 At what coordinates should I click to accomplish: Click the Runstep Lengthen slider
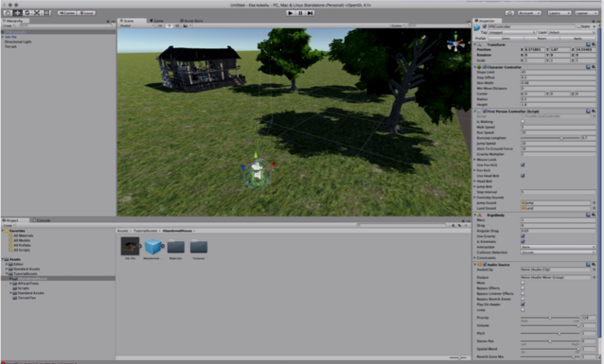(x=550, y=138)
